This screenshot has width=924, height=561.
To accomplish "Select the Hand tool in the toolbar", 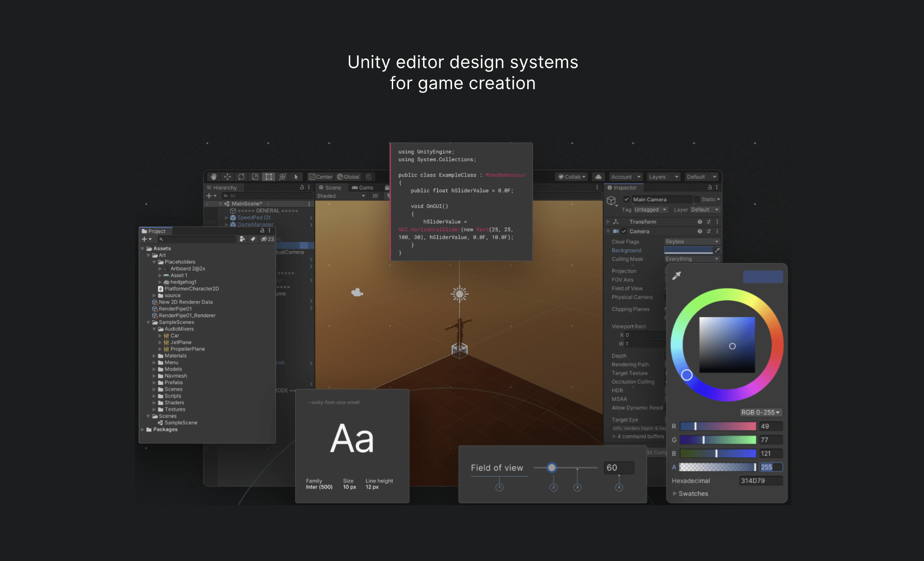I will [214, 177].
